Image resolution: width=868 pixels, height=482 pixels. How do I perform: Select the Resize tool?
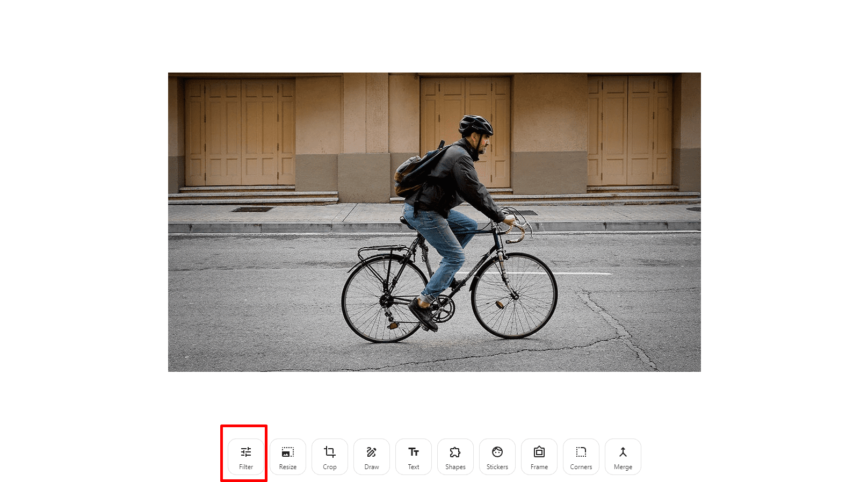pyautogui.click(x=288, y=457)
